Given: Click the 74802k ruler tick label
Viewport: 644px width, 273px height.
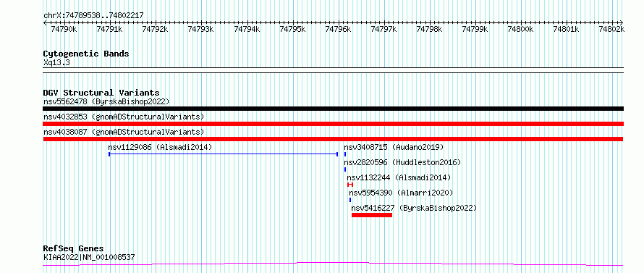Looking at the screenshot, I should click(x=611, y=29).
